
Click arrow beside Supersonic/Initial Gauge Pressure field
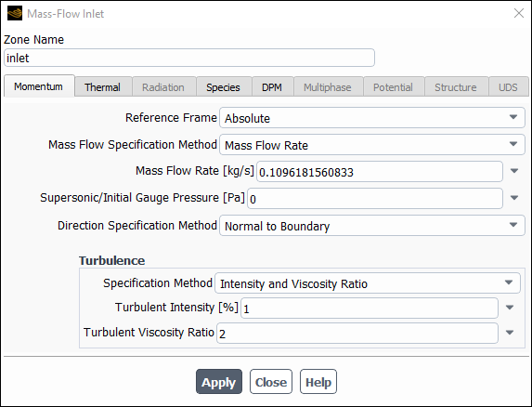pos(514,198)
